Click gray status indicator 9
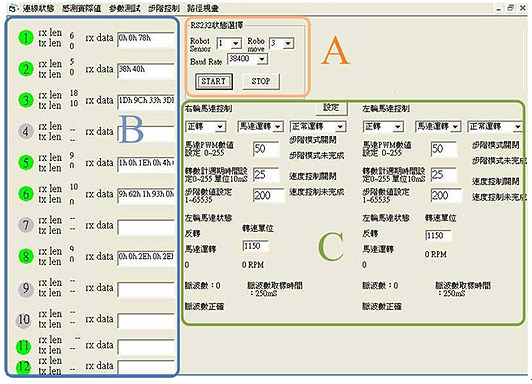Image resolution: width=532 pixels, height=384 pixels. (x=26, y=288)
